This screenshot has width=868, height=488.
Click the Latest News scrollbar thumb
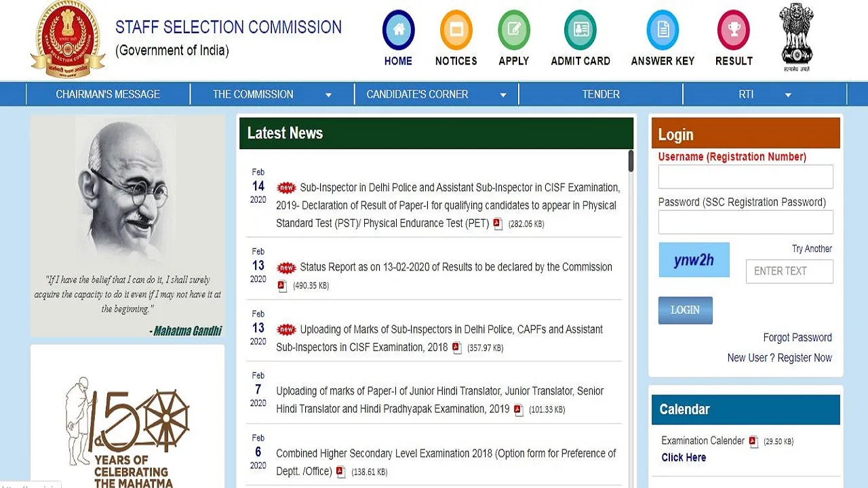[x=631, y=161]
